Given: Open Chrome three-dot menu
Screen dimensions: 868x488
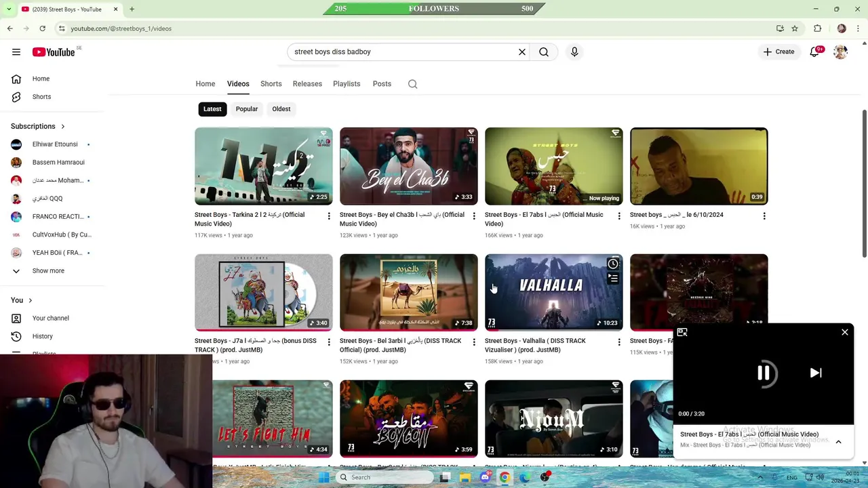Looking at the screenshot, I should point(859,28).
